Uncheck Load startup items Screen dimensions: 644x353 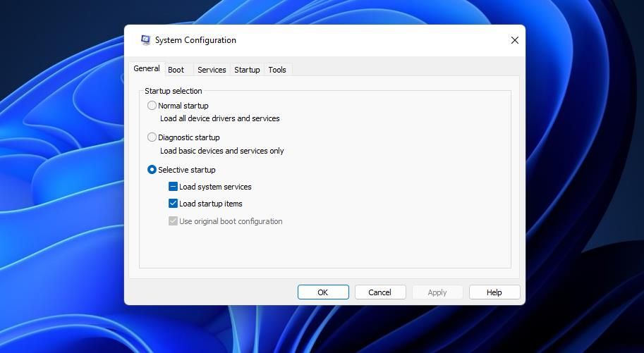point(173,204)
